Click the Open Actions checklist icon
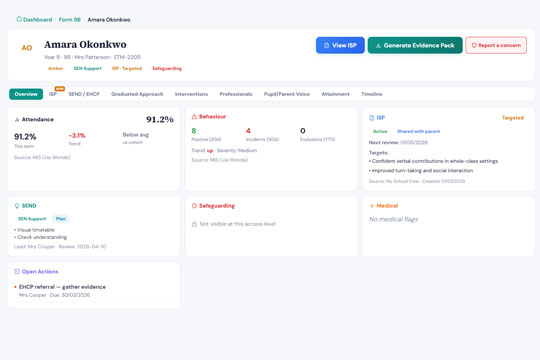The image size is (540, 360). (17, 271)
